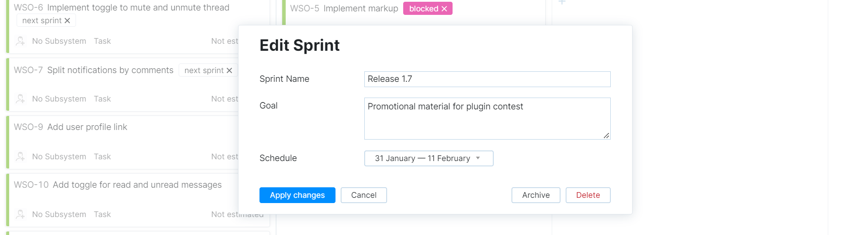This screenshot has height=235, width=868.
Task: Open WSO-10 read and unread toggle issue
Action: click(137, 185)
